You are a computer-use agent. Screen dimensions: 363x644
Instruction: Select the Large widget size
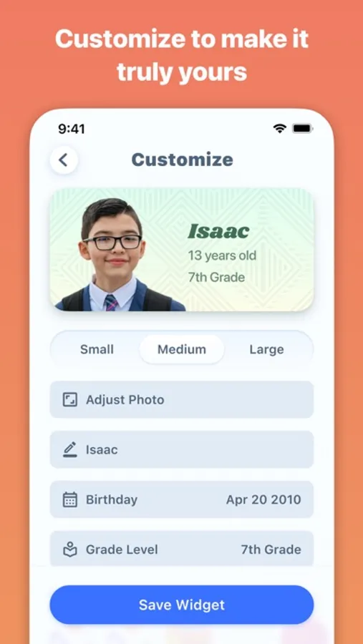coord(266,349)
